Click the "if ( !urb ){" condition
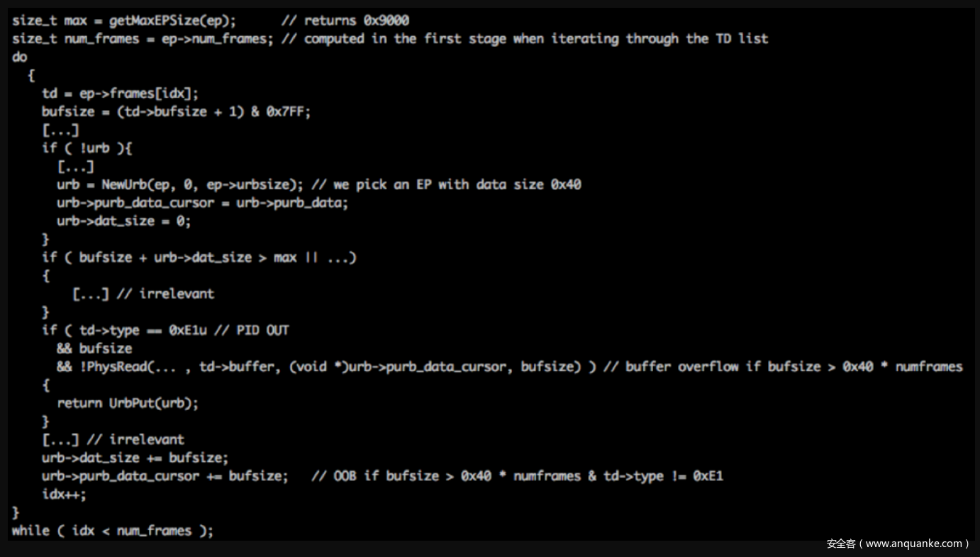 coord(87,148)
